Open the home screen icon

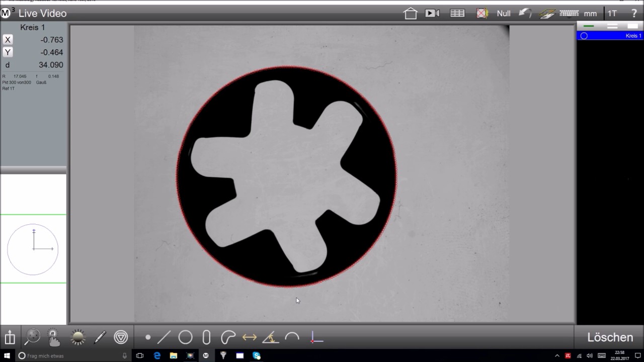(x=411, y=14)
